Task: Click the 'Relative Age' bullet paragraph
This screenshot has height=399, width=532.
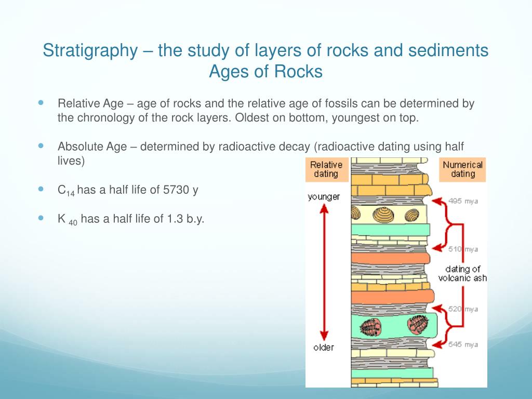Action: click(265, 110)
